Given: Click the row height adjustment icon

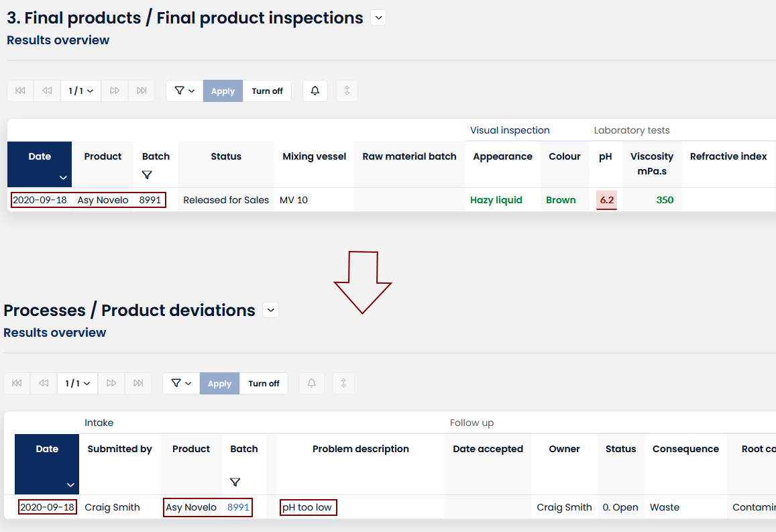Looking at the screenshot, I should click(346, 91).
